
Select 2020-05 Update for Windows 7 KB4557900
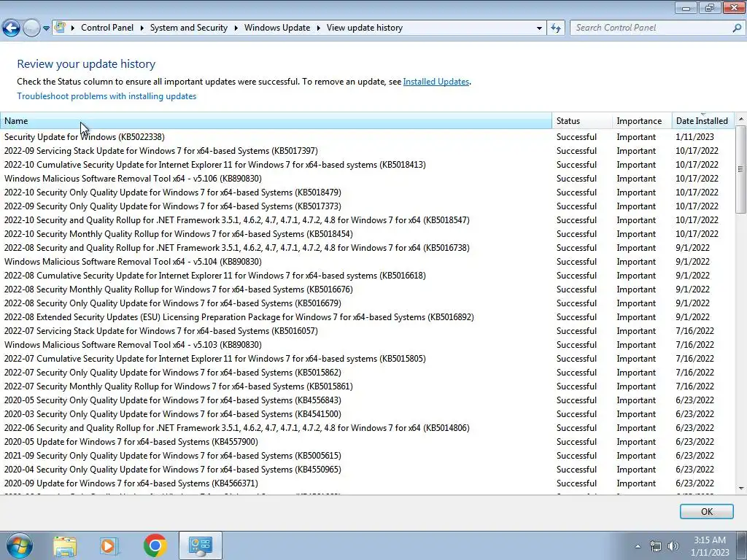pyautogui.click(x=367, y=441)
